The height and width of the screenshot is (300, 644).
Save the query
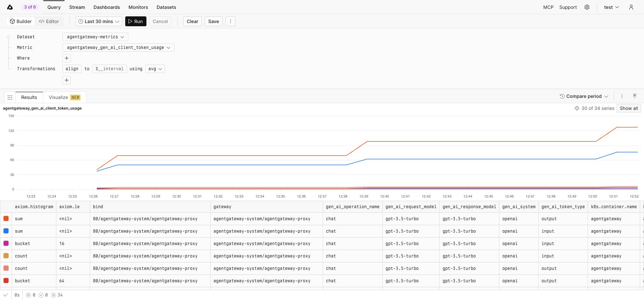pos(213,21)
